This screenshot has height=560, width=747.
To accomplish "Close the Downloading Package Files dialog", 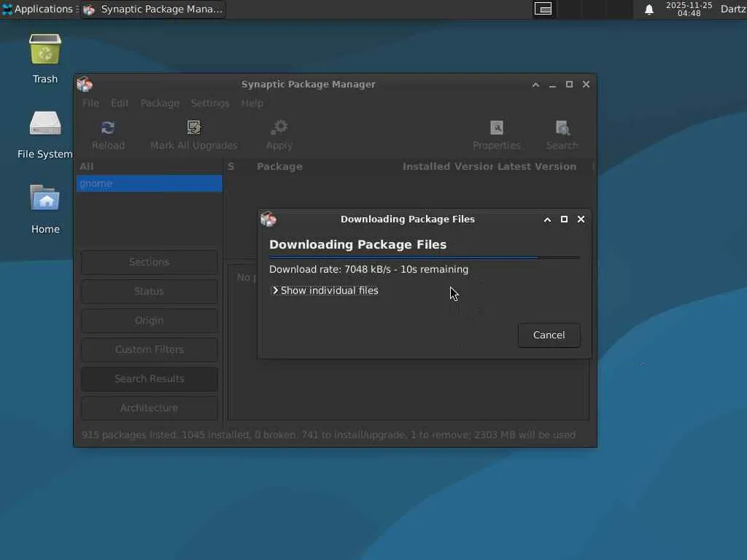I will pyautogui.click(x=581, y=219).
